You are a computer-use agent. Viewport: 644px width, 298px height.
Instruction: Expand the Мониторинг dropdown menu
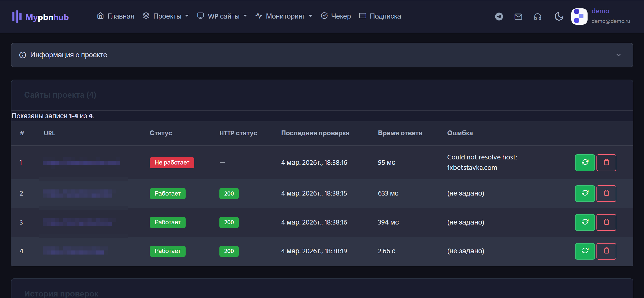284,16
